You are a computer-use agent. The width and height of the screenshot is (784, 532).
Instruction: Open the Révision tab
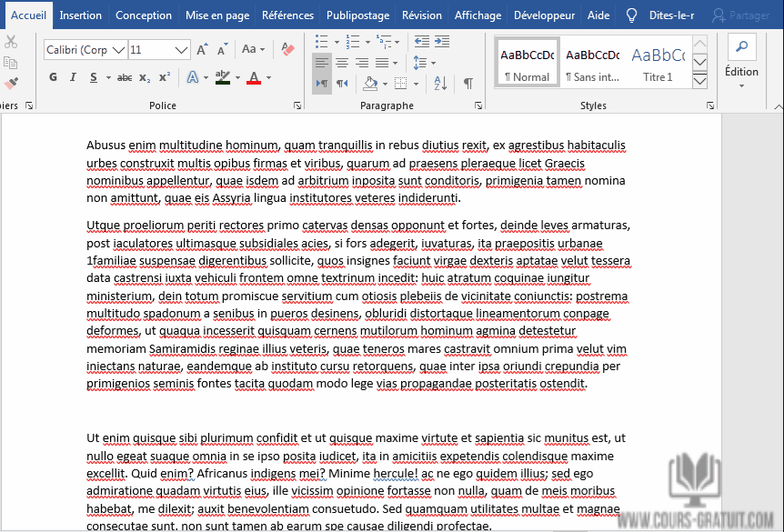422,15
